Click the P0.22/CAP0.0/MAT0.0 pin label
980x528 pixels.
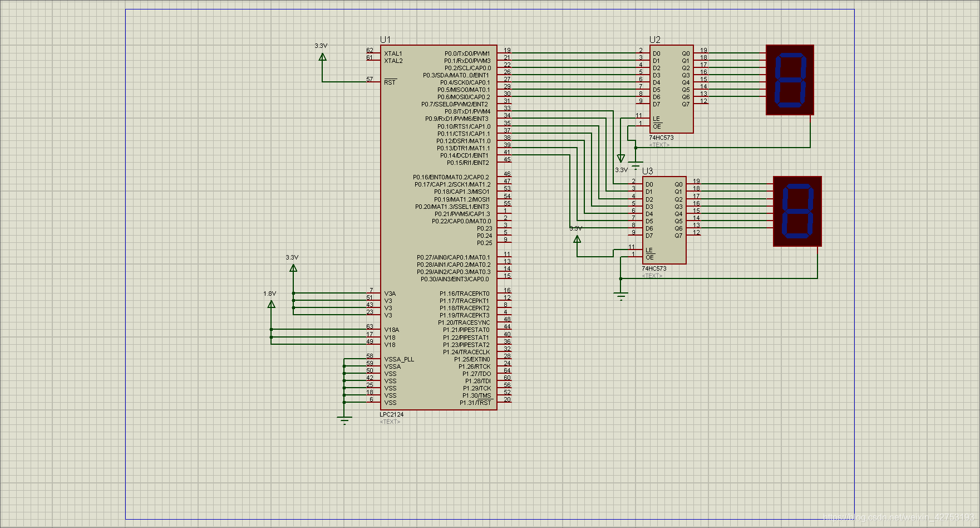point(462,221)
